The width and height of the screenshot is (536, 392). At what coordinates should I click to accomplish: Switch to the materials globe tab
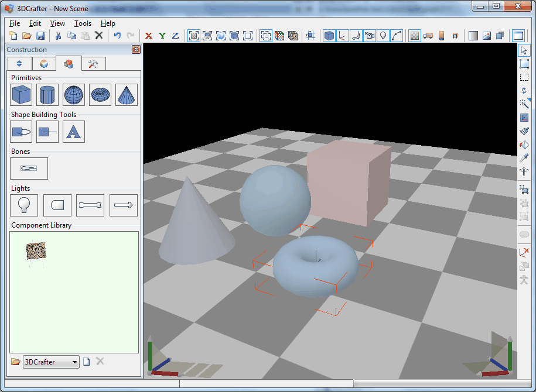pos(44,64)
